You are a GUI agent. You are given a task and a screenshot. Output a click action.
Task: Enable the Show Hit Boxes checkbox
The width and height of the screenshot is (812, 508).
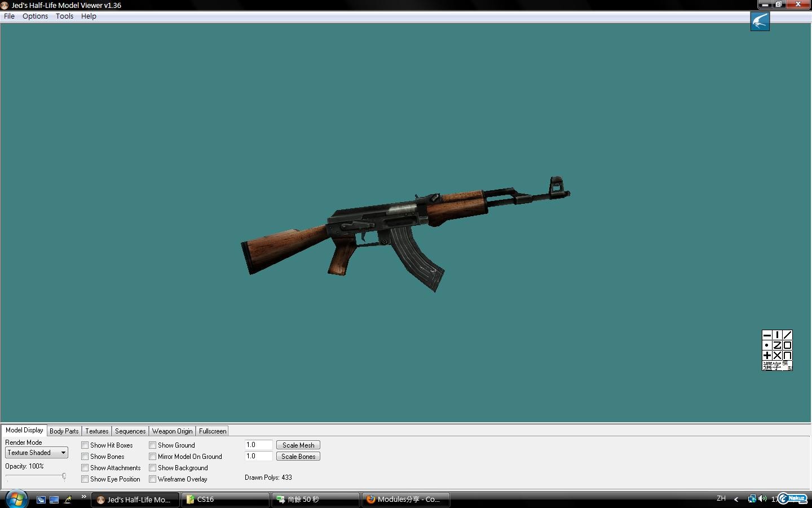click(x=85, y=445)
